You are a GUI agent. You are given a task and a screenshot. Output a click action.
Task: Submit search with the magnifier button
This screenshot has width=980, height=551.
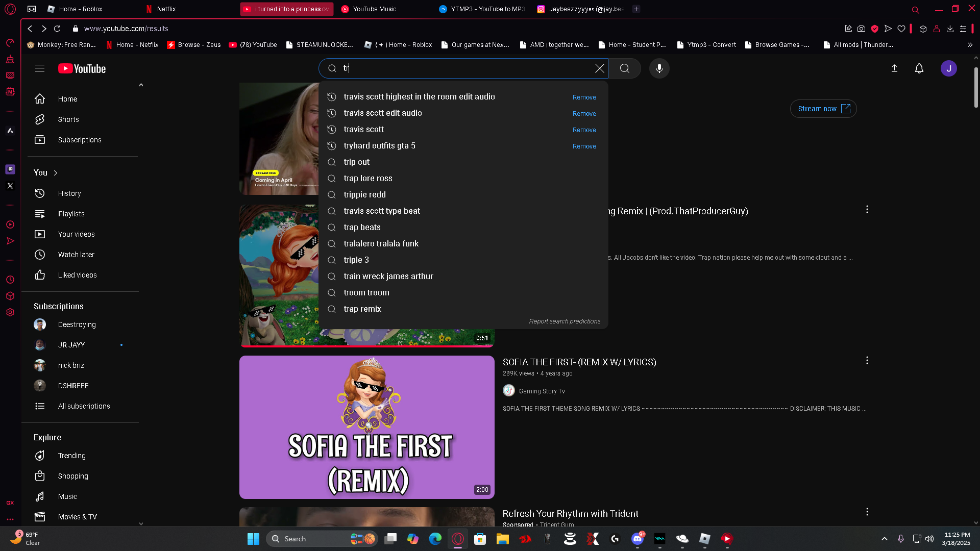click(x=624, y=68)
